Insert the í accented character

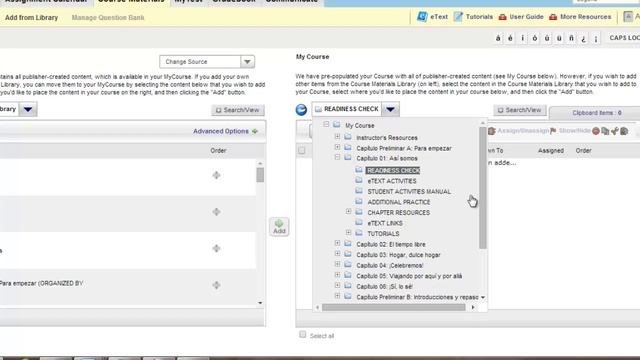click(522, 38)
